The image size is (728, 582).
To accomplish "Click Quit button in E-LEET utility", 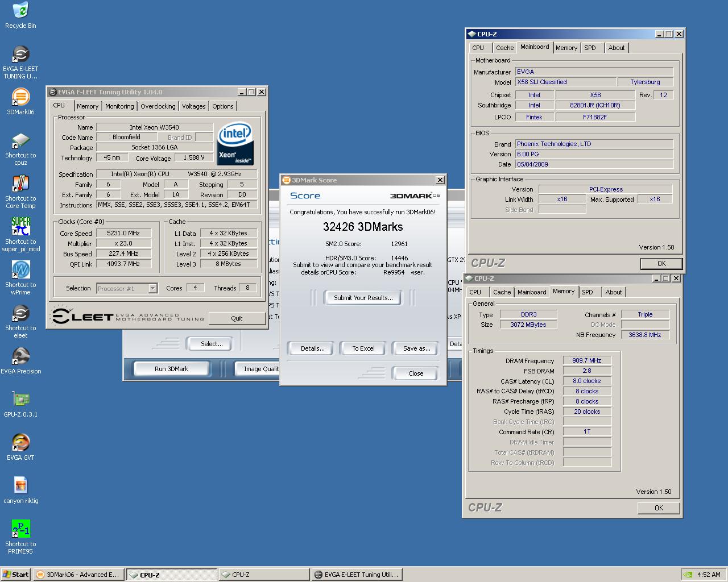I will 237,318.
